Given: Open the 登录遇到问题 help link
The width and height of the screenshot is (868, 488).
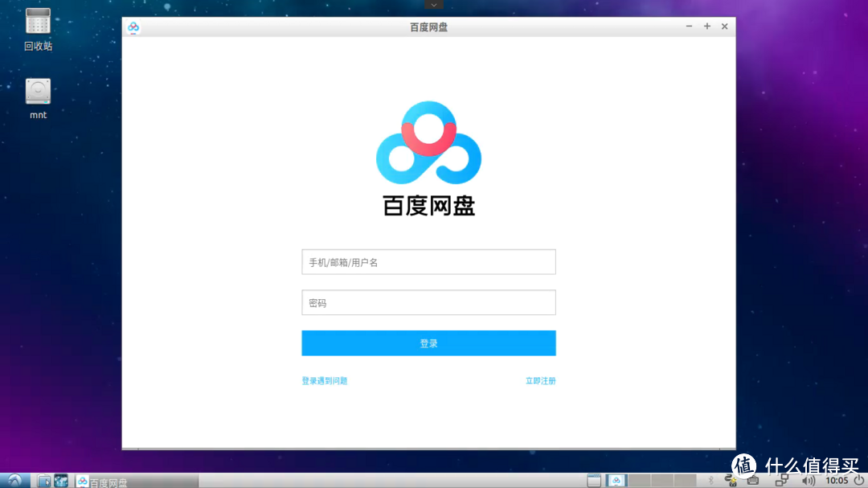Looking at the screenshot, I should click(x=325, y=380).
